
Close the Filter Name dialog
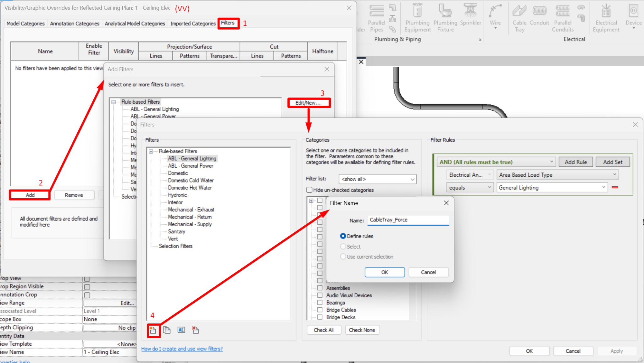(x=446, y=203)
